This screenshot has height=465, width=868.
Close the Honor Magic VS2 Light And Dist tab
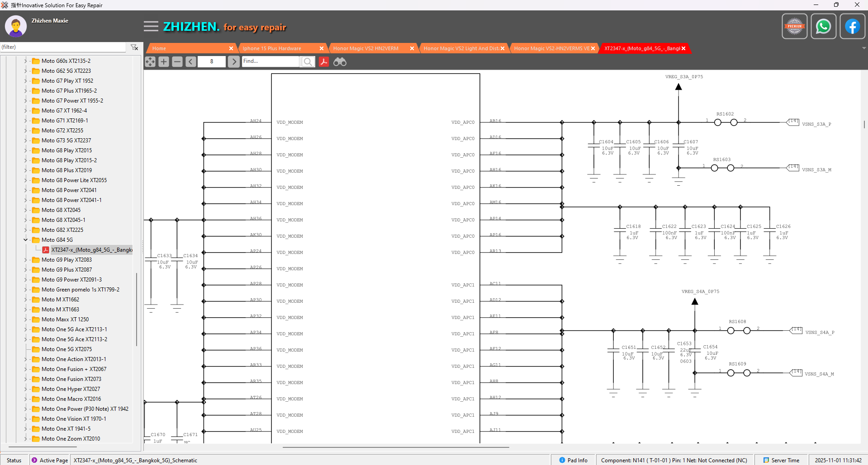[503, 48]
